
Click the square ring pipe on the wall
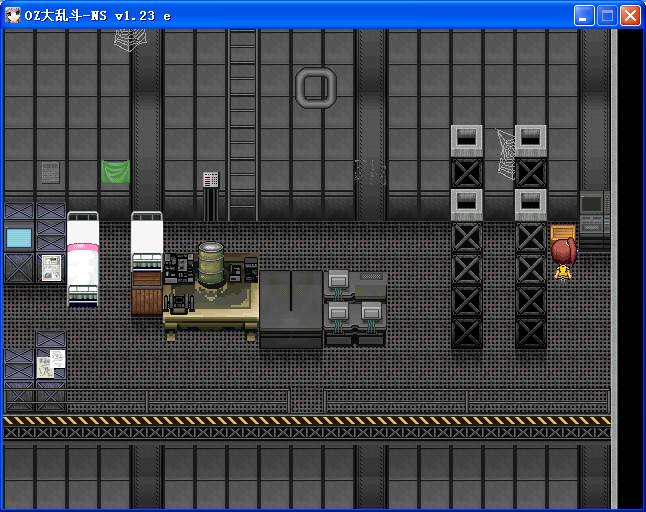click(316, 88)
